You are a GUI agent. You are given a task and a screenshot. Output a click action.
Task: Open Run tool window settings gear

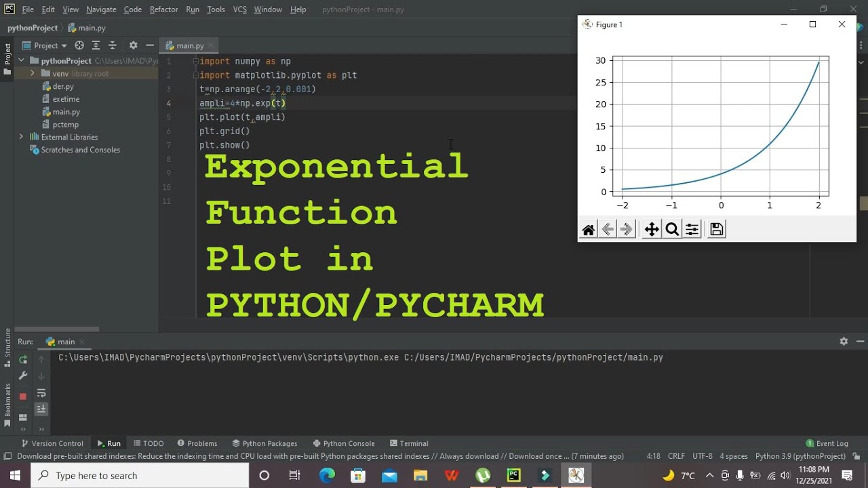point(844,342)
